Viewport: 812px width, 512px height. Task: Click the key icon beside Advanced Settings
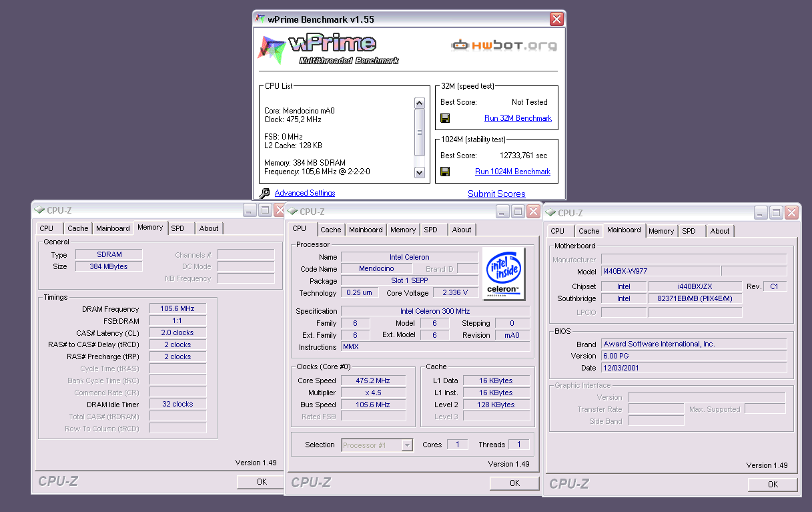click(x=265, y=194)
